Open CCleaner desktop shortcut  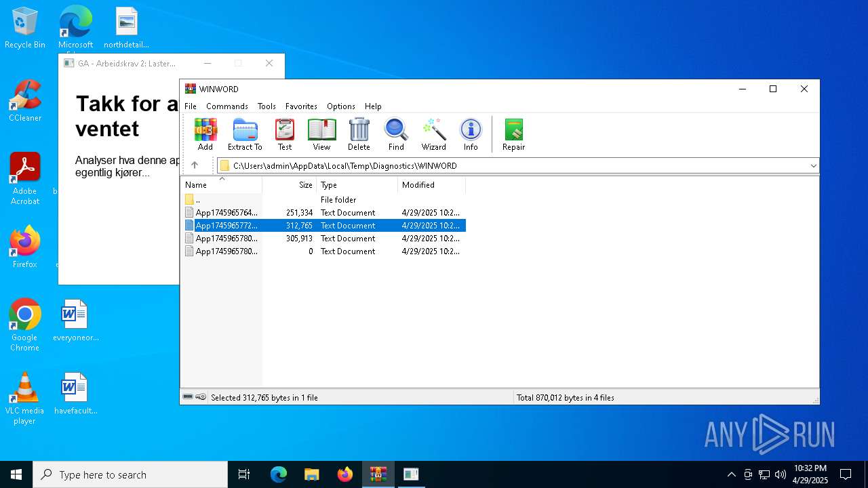pyautogui.click(x=25, y=101)
